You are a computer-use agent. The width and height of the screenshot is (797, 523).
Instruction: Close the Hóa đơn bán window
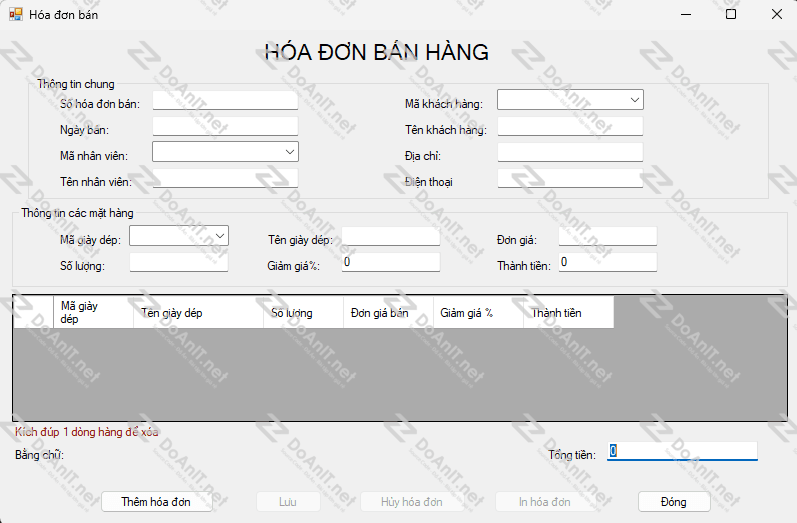point(777,14)
